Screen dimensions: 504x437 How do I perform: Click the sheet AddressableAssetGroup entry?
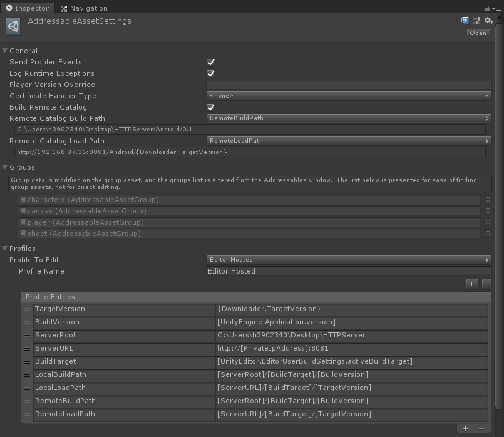[249, 234]
